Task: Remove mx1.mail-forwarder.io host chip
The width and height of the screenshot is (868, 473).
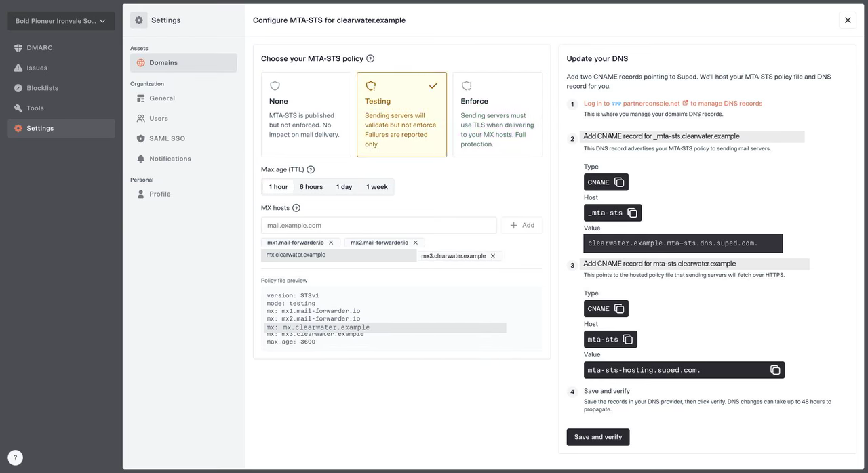Action: [x=331, y=243]
